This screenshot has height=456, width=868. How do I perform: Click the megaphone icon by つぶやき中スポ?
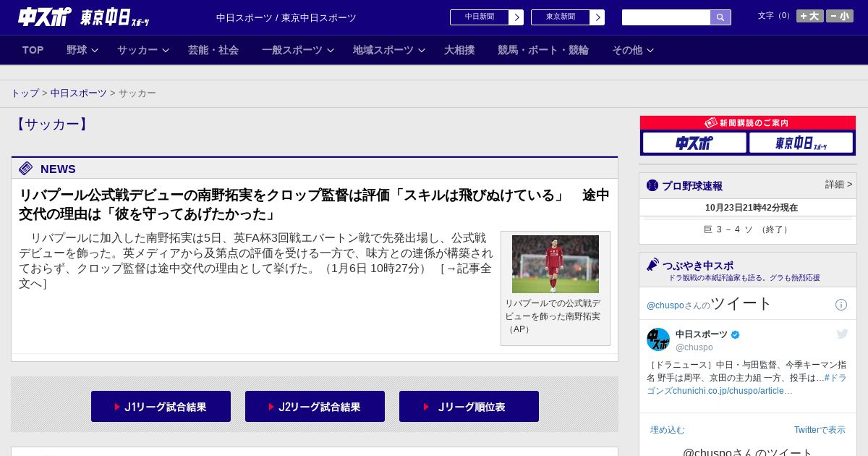(x=653, y=265)
